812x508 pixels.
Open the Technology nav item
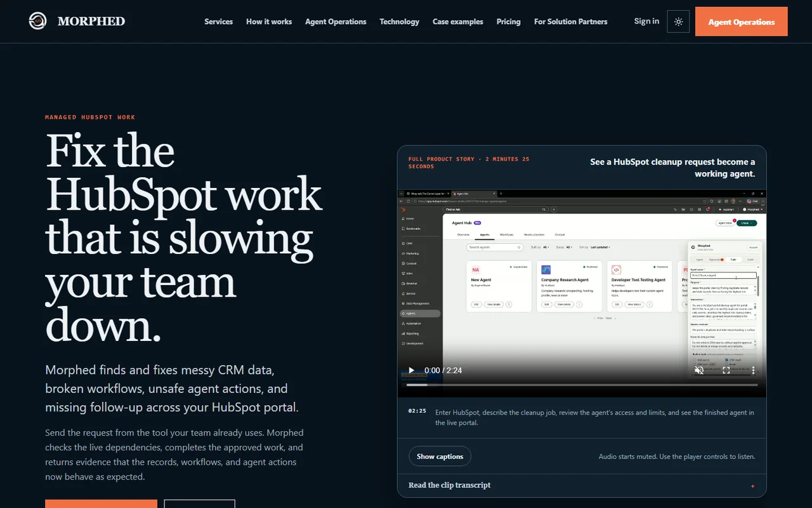(x=399, y=22)
